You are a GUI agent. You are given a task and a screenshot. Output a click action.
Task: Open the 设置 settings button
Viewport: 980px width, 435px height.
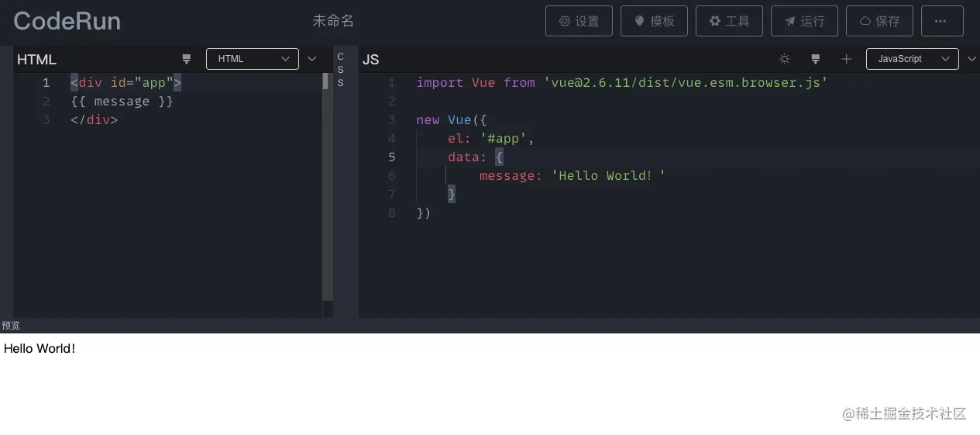point(579,21)
